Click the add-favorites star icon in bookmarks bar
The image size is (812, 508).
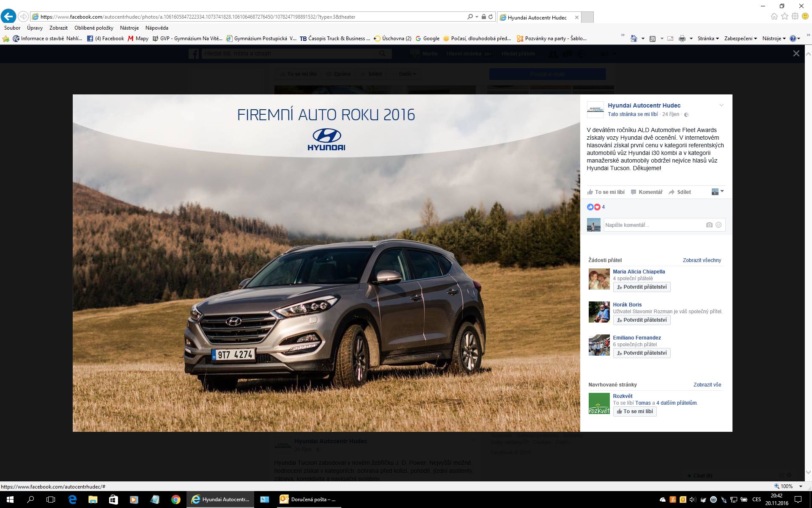click(x=6, y=39)
